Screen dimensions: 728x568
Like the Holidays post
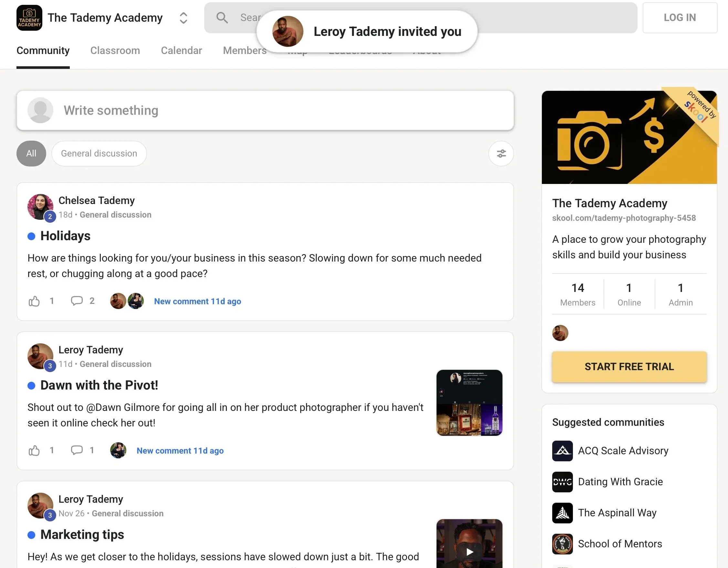tap(34, 301)
